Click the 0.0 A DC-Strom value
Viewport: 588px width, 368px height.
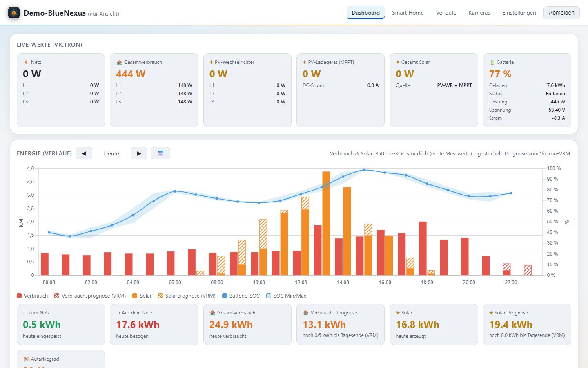(373, 85)
